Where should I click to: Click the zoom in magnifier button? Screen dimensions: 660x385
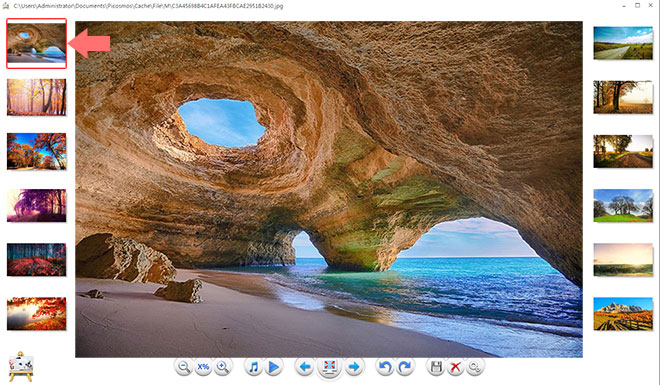(x=222, y=367)
